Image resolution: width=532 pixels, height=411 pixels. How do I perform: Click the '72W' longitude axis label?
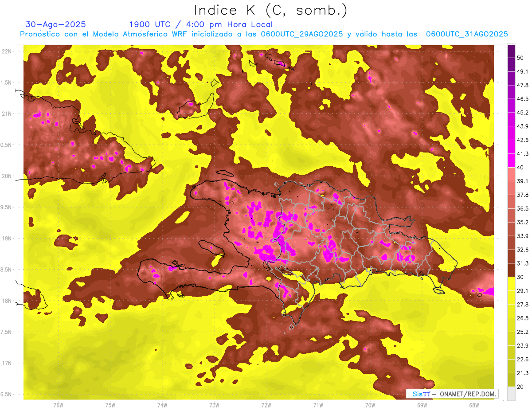pyautogui.click(x=266, y=405)
